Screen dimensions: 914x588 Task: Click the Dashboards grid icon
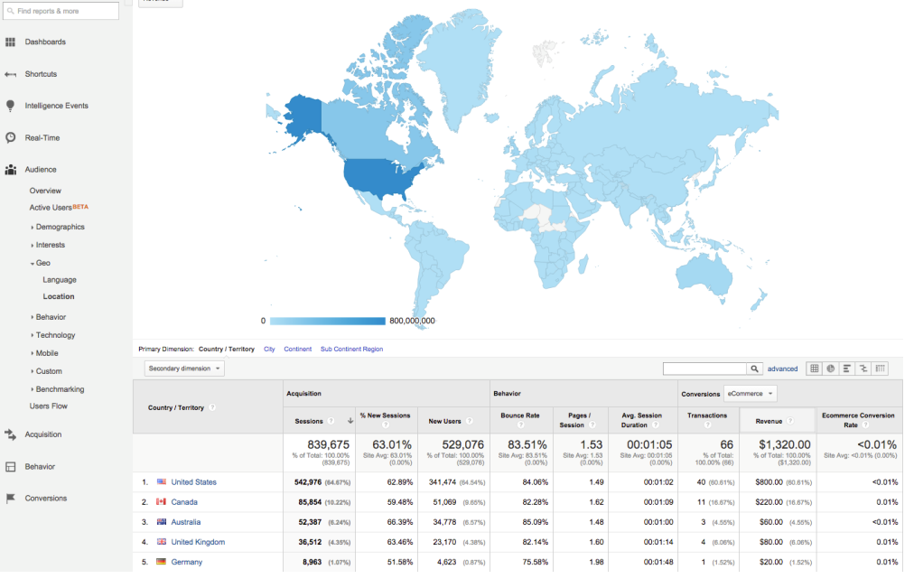click(11, 42)
